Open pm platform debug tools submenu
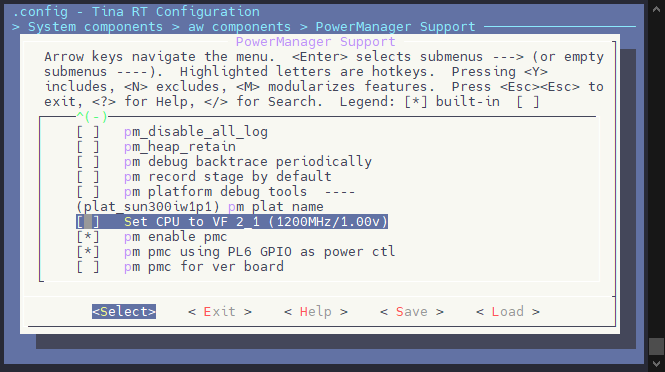The width and height of the screenshot is (665, 372). tap(216, 192)
